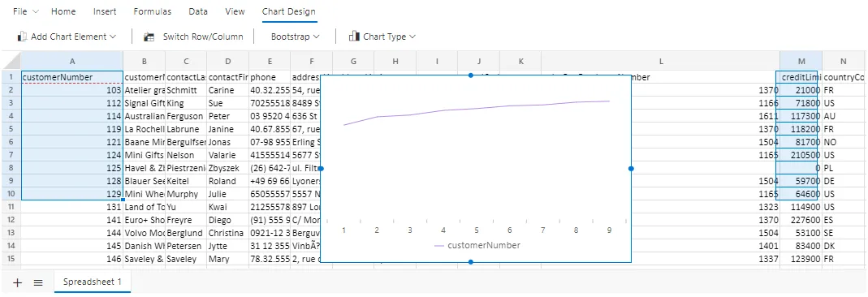Image resolution: width=868 pixels, height=297 pixels.
Task: Select column L header
Action: click(x=661, y=61)
